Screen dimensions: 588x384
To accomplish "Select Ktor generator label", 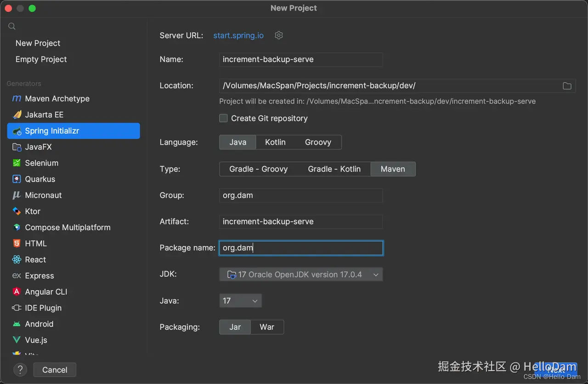I will click(x=33, y=211).
